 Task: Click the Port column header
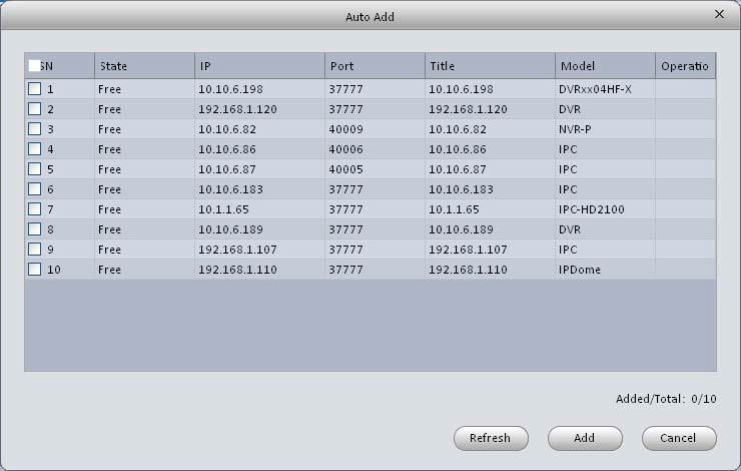pyautogui.click(x=374, y=66)
